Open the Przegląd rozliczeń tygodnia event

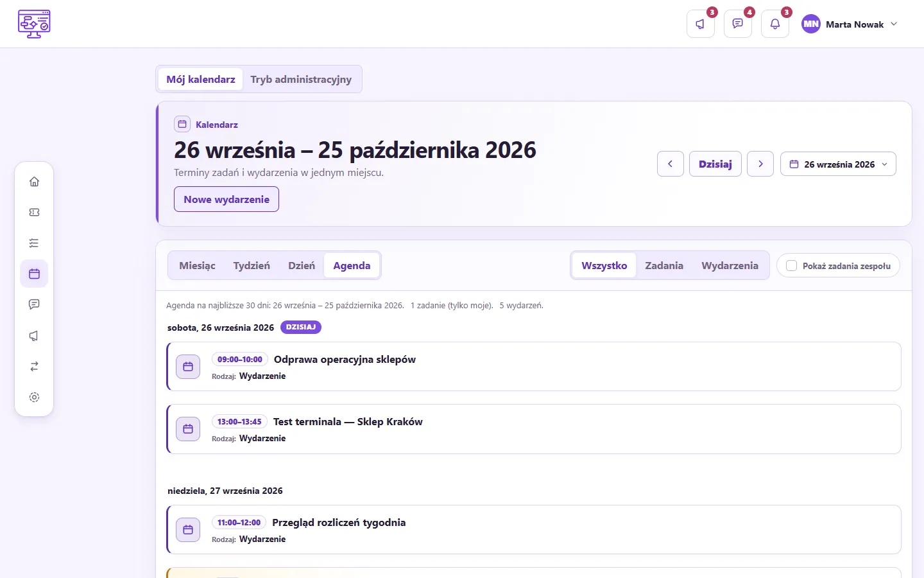click(x=534, y=530)
